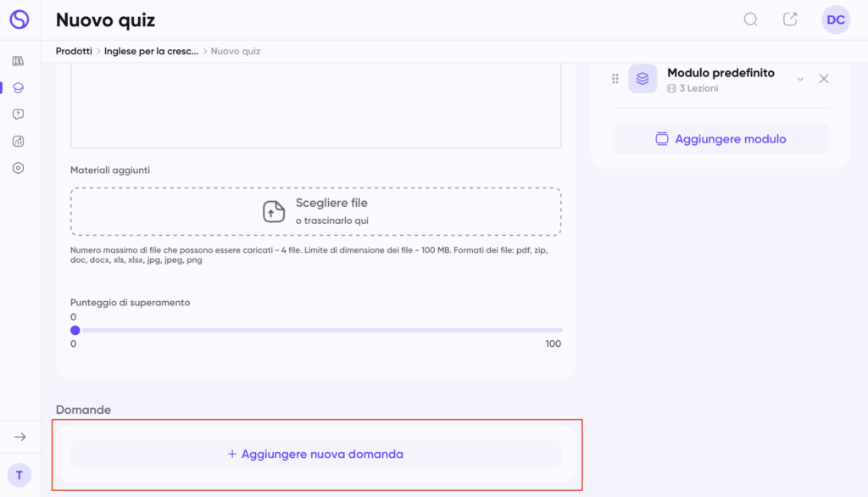Viewport: 868px width, 497px height.
Task: Remove Modulo predefinito with X button
Action: click(824, 79)
